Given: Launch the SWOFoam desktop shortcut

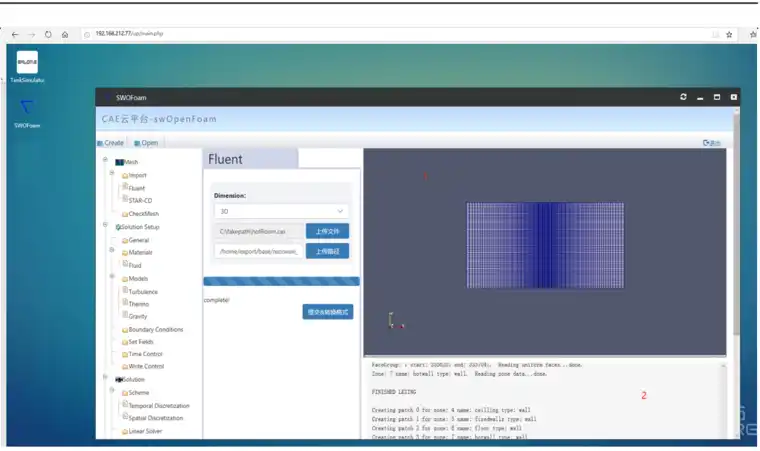Looking at the screenshot, I should point(27,113).
